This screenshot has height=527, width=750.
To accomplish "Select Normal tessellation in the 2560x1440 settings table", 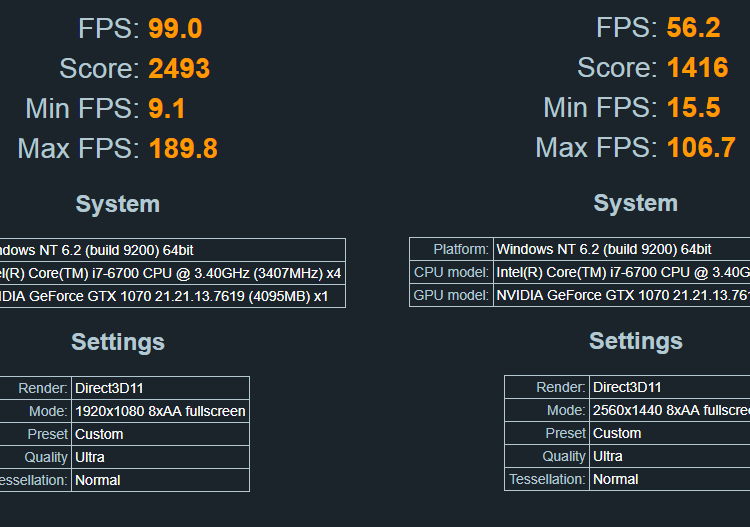I will [616, 479].
